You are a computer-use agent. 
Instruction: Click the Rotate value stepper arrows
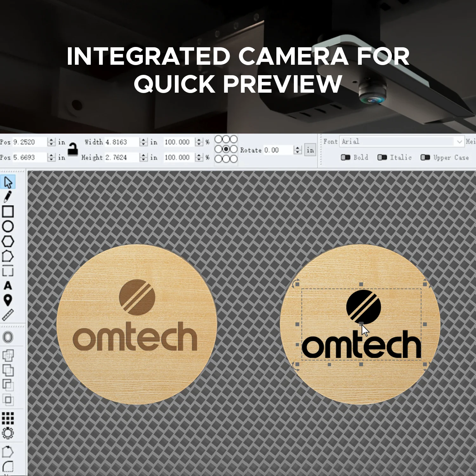(x=297, y=150)
